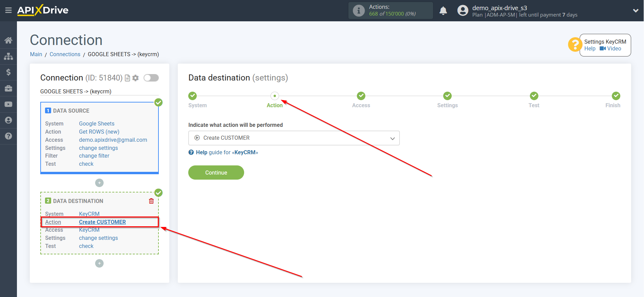Open the briefcase sidebar icon
Screen dimensions: 644x297
[x=8, y=88]
